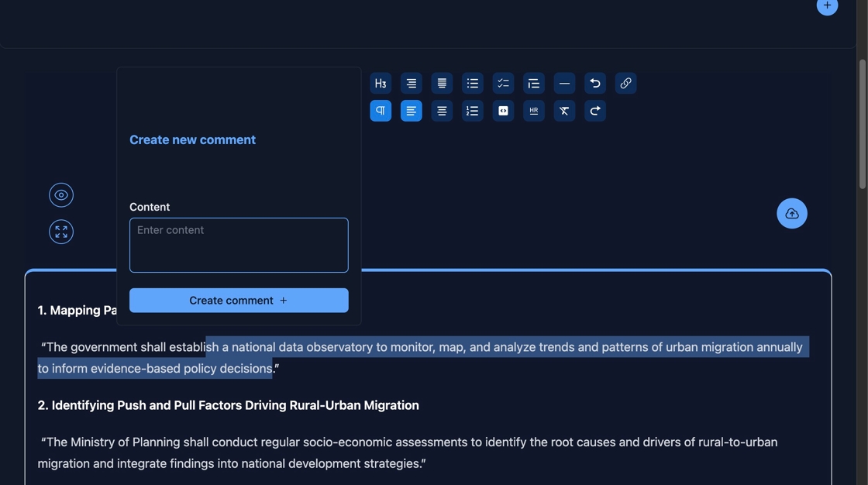Screen dimensions: 868x485
Task: Click the undo arrow icon
Action: point(595,84)
